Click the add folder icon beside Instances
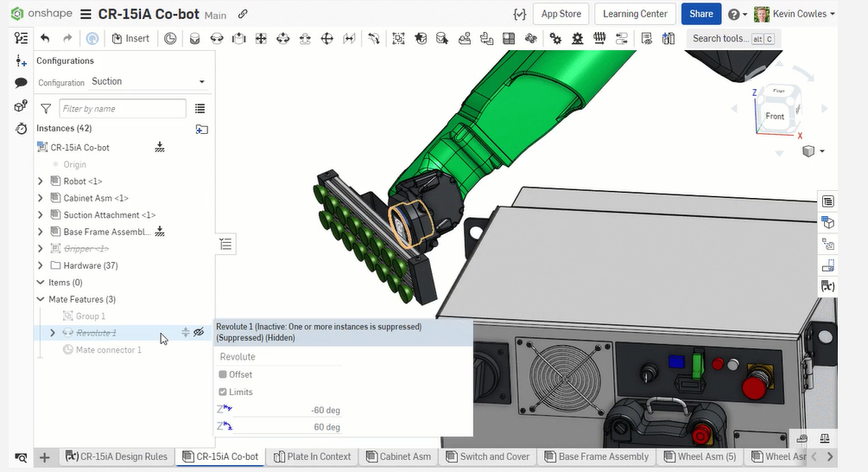This screenshot has height=472, width=868. pos(201,129)
